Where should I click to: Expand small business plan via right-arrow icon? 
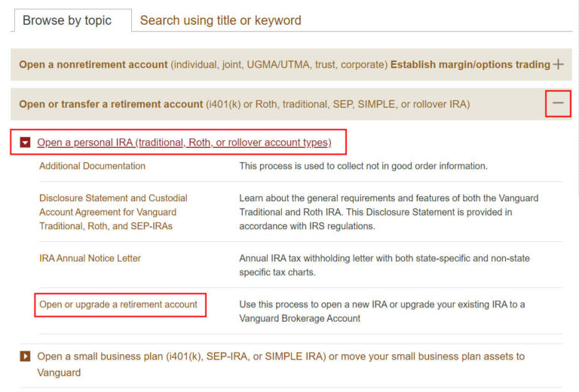click(26, 356)
